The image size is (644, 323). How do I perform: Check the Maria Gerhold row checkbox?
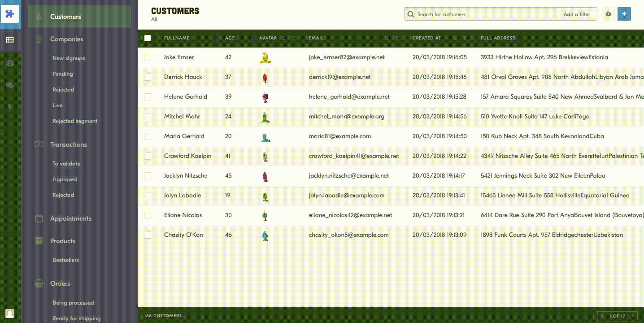click(148, 136)
